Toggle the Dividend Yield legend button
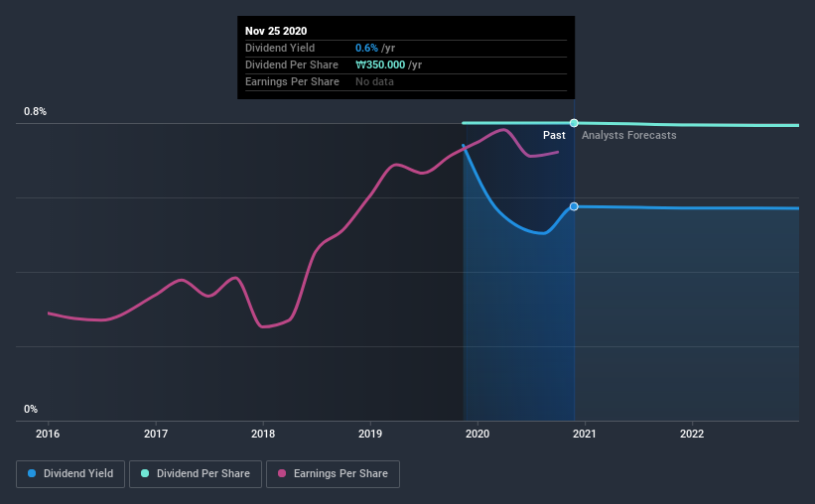Screen dimensions: 815x504 [70, 474]
